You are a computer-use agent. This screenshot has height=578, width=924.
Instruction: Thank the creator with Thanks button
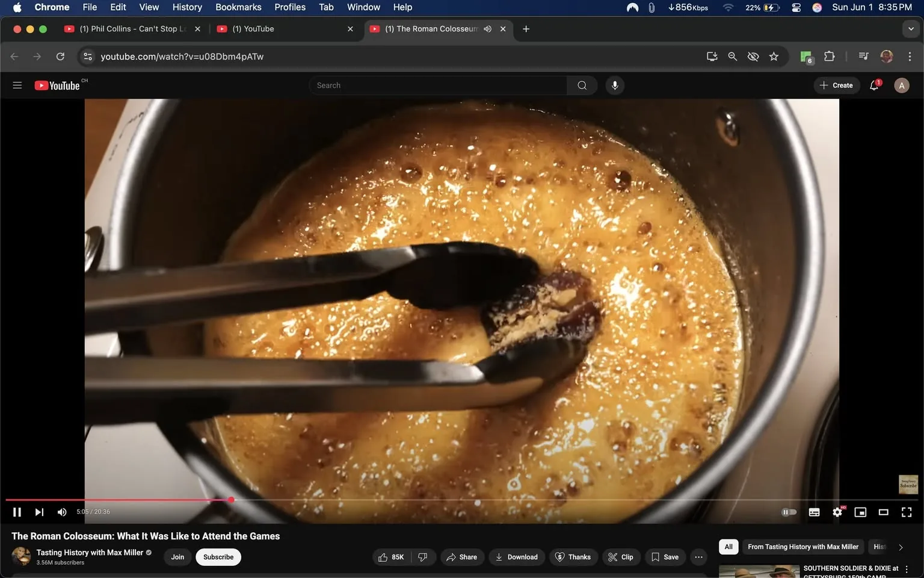[572, 557]
